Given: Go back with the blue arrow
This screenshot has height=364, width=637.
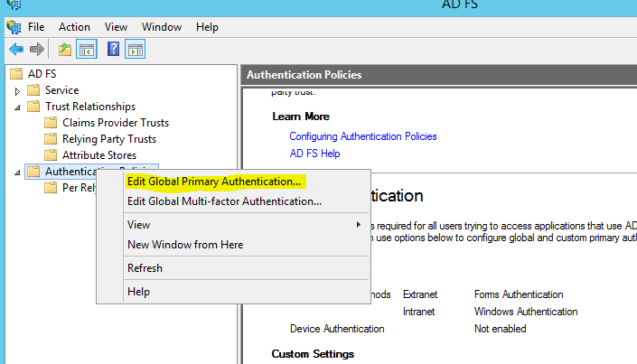Looking at the screenshot, I should coord(16,50).
